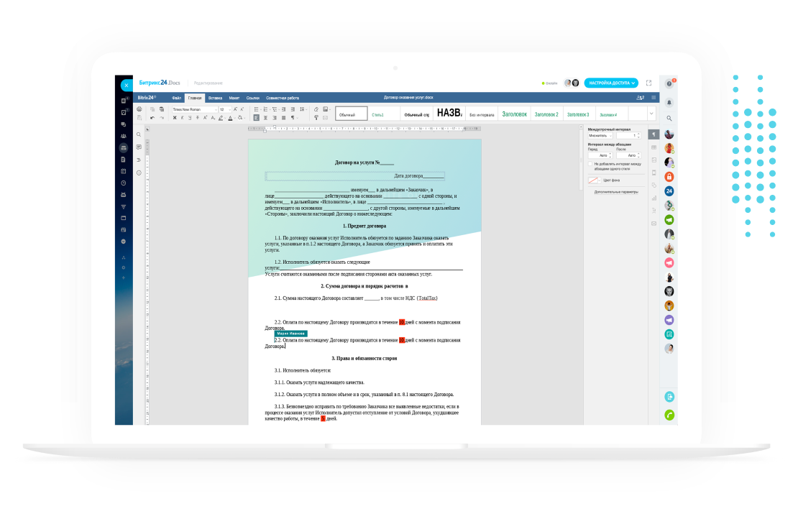798x532 pixels.
Task: Open the comments icon in the left editor panel
Action: pyautogui.click(x=139, y=147)
